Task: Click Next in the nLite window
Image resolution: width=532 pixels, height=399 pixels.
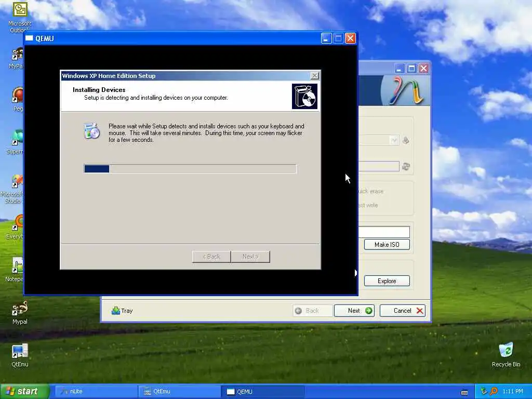Action: (x=354, y=311)
